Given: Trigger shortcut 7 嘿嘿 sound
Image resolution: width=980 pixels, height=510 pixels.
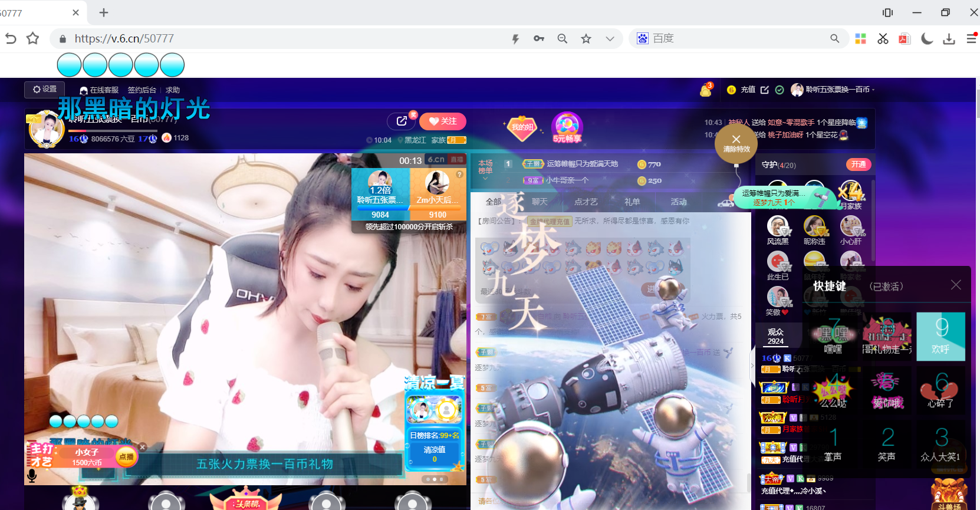Looking at the screenshot, I should (x=833, y=336).
